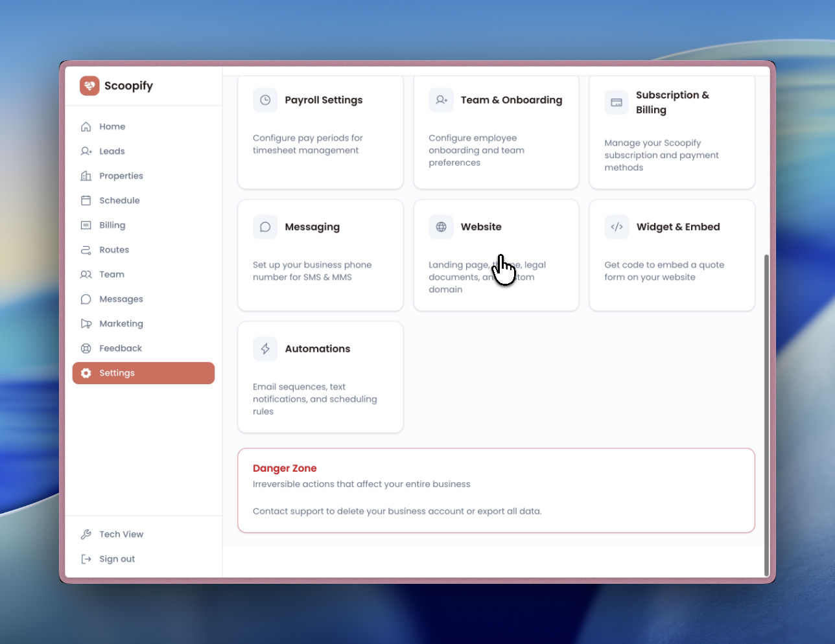Image resolution: width=835 pixels, height=644 pixels.
Task: Select the Messaging chat bubble icon
Action: pos(265,227)
